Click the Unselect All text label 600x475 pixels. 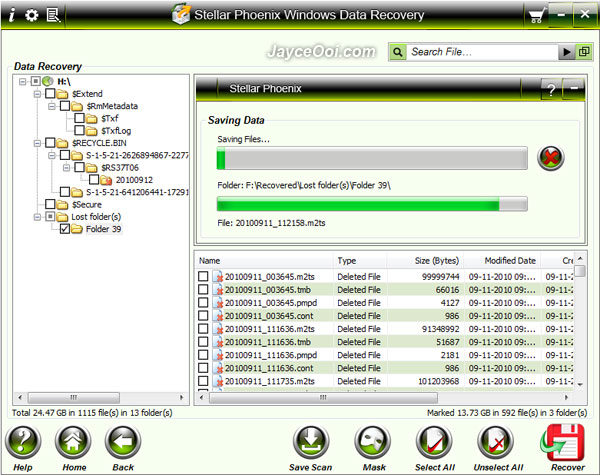tap(498, 467)
